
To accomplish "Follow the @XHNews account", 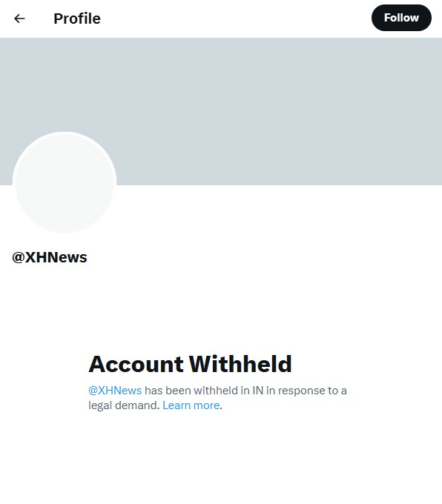I will [x=401, y=18].
